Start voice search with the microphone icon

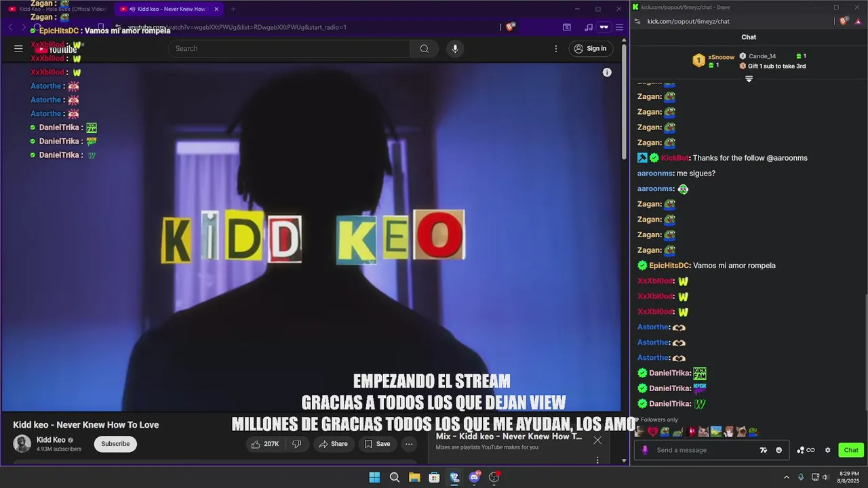[x=455, y=48]
